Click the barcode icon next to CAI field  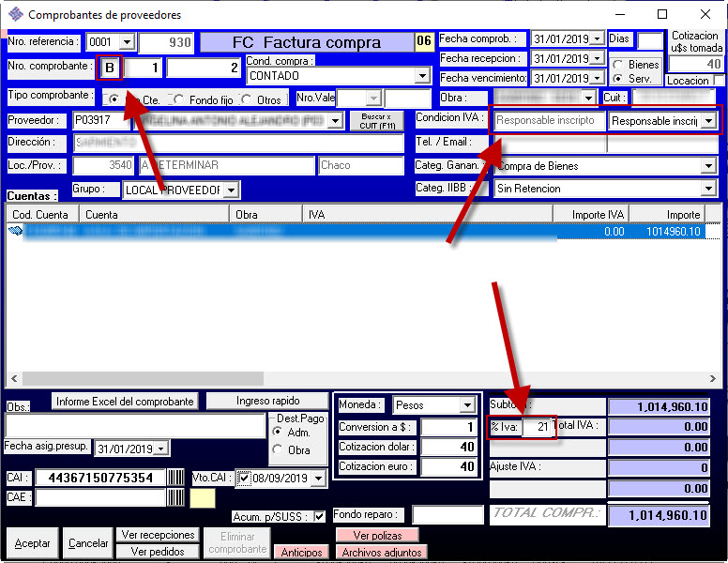point(176,478)
